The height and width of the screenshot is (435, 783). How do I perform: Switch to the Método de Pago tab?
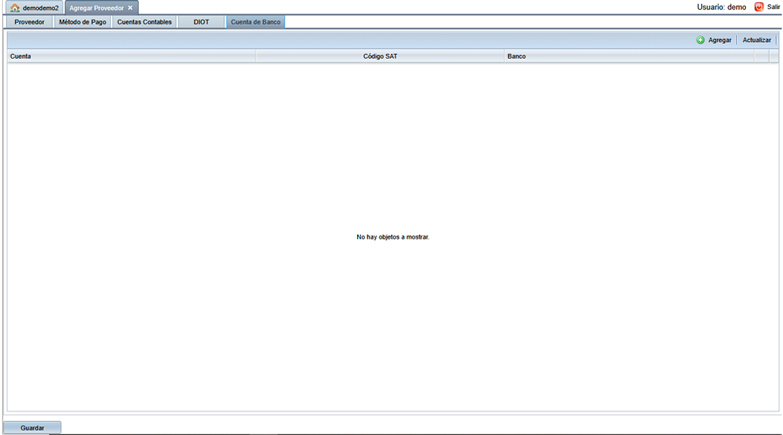(x=83, y=22)
